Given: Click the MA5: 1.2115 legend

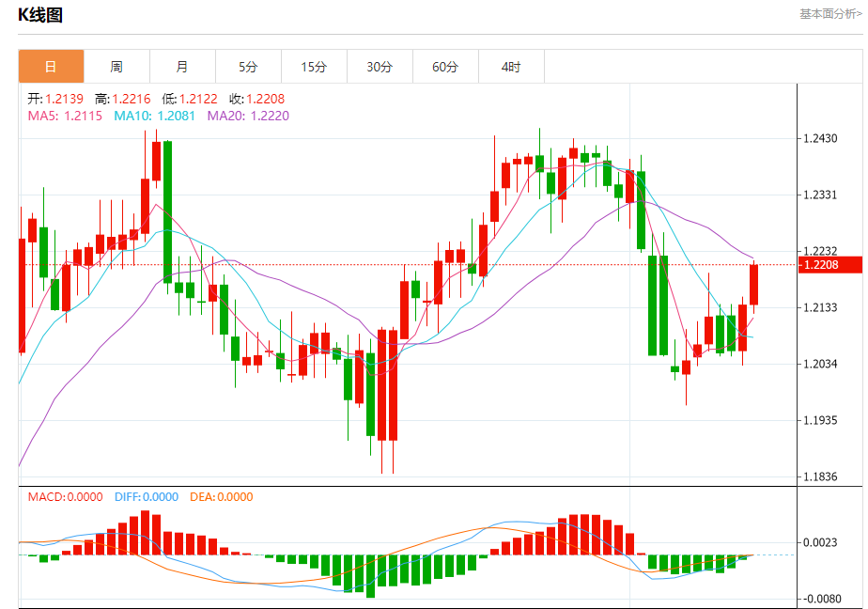Looking at the screenshot, I should click(66, 116).
